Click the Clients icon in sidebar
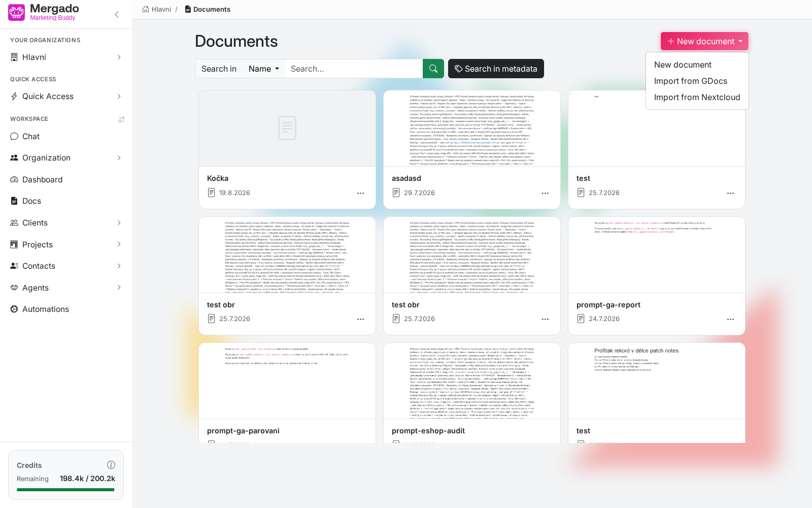This screenshot has width=812, height=508. 14,223
